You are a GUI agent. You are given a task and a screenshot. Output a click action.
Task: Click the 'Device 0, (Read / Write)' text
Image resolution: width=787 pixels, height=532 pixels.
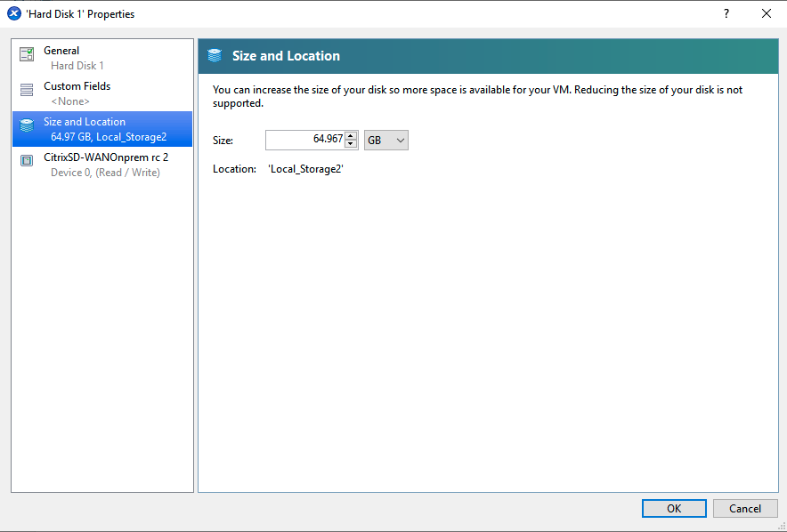click(105, 173)
